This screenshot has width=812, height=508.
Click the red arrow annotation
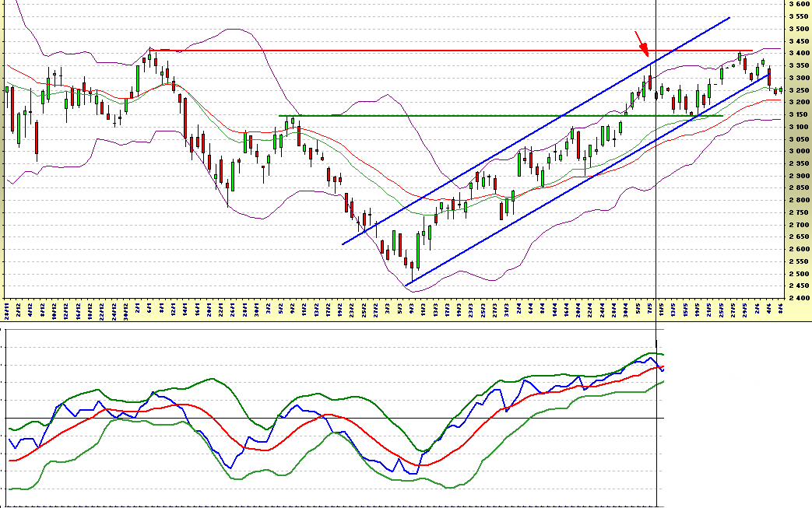(x=642, y=44)
